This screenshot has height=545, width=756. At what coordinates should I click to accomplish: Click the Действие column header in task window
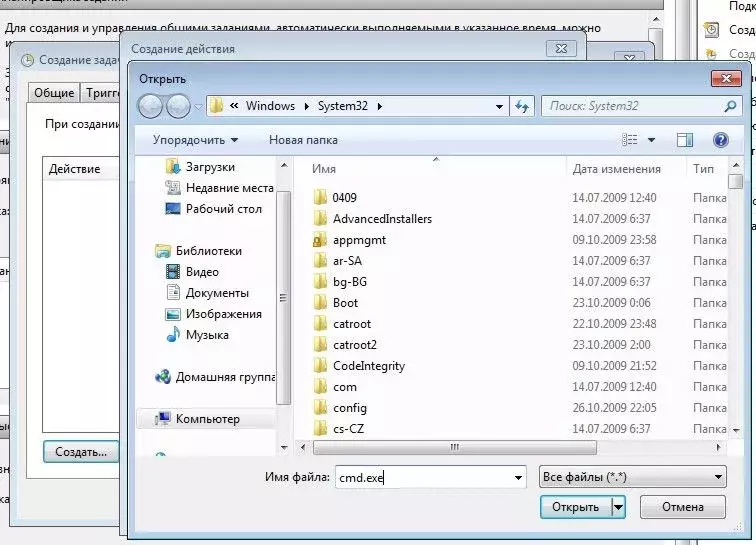coord(81,169)
